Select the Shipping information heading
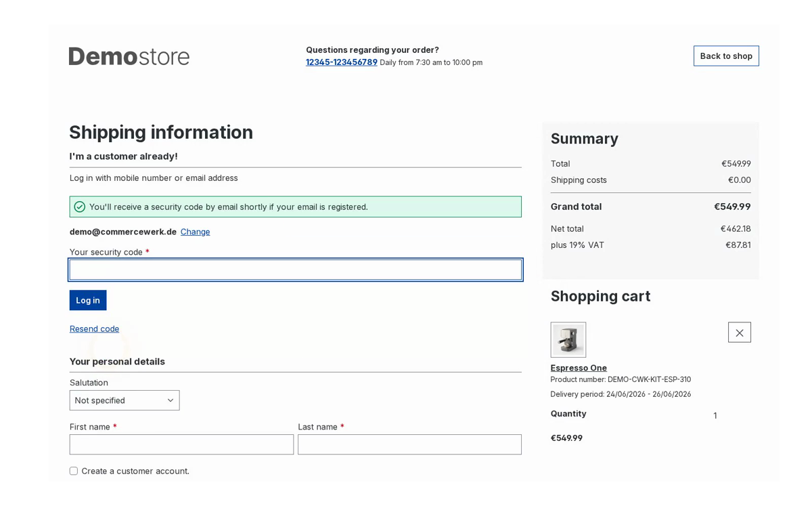Screen dimensions: 812x508 pos(161,132)
